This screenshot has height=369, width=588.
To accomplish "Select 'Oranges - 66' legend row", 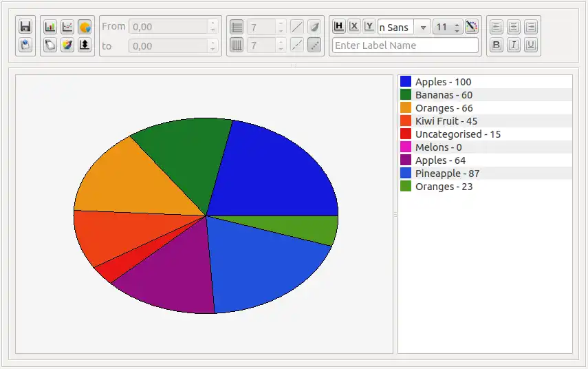I will [x=486, y=108].
